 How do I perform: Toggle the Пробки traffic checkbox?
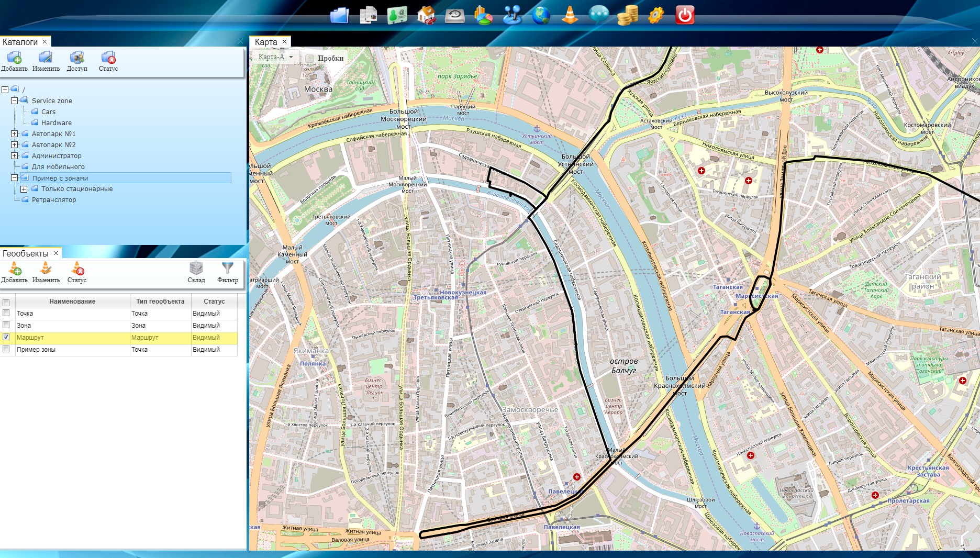pos(310,58)
